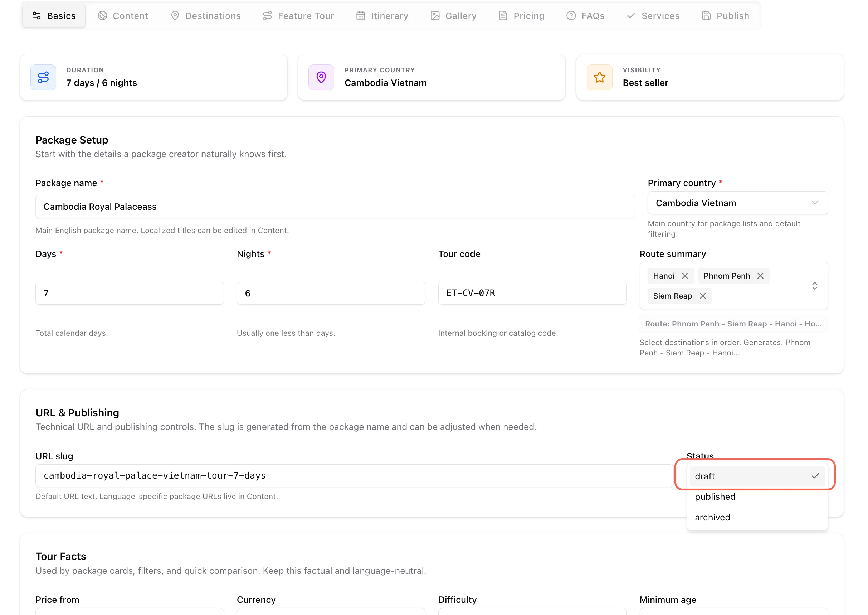Screen dimensions: 868x615
Task: Click the Tour Facts heading
Action: (x=61, y=556)
